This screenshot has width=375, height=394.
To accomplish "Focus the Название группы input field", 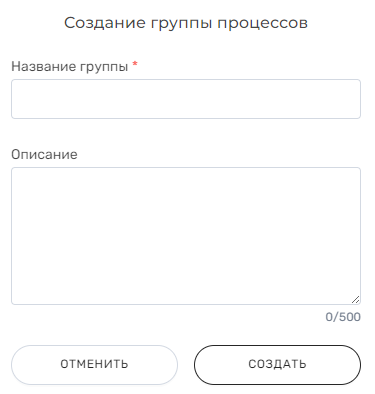I will pos(186,99).
